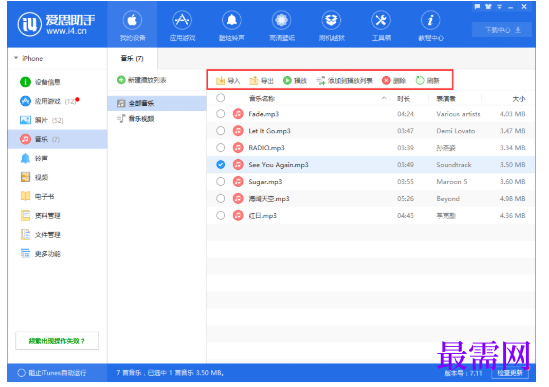Open the title bar dropdown menu arrow
The image size is (549, 387).
pyautogui.click(x=500, y=7)
